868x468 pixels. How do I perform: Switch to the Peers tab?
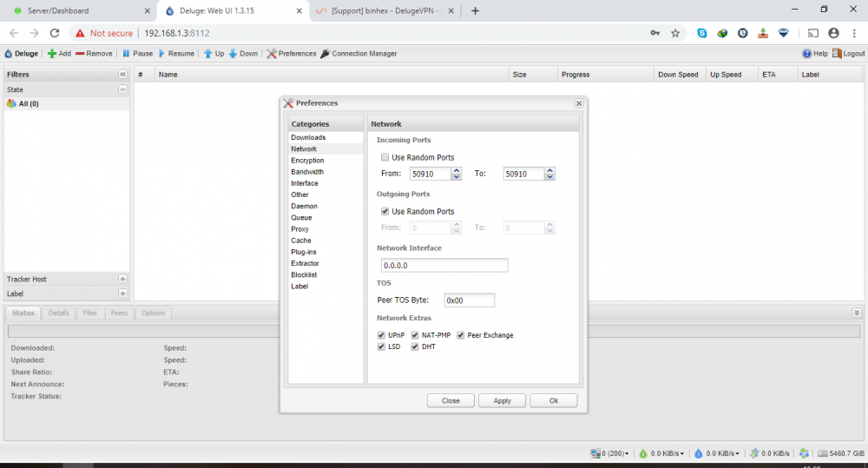[x=119, y=313]
